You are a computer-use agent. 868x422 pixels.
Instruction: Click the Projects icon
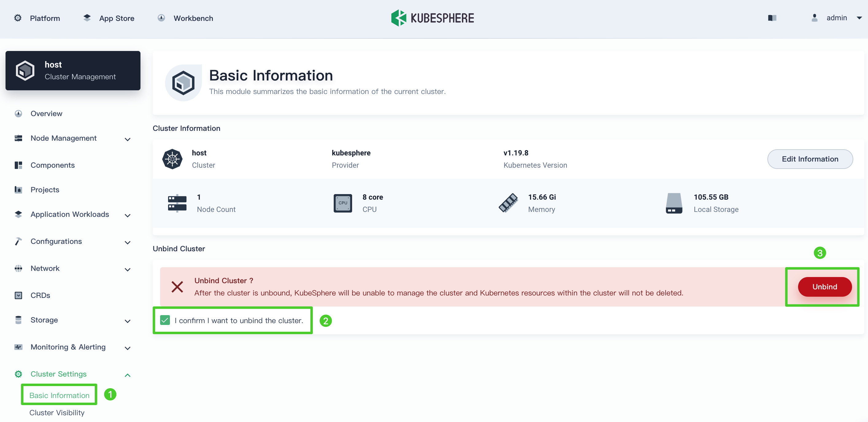point(18,190)
